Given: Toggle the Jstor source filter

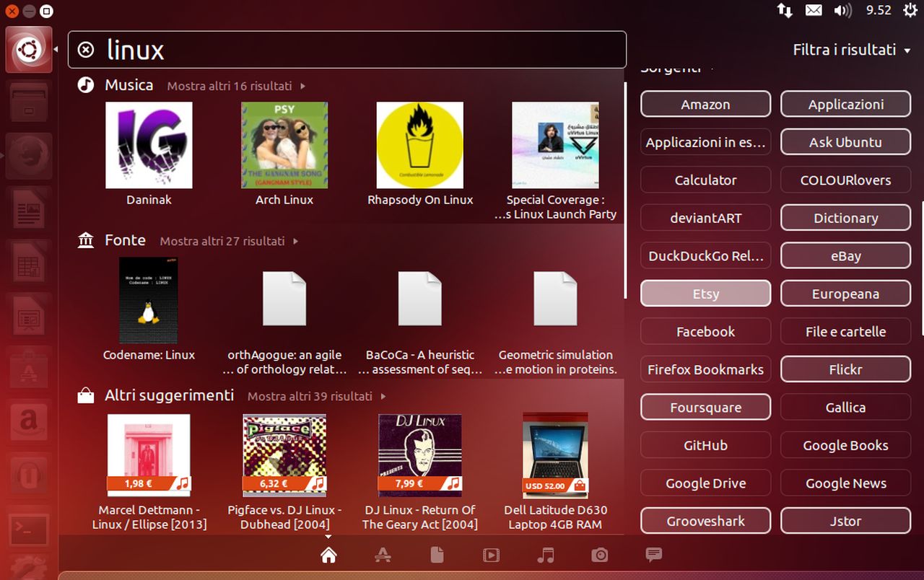Looking at the screenshot, I should click(845, 521).
